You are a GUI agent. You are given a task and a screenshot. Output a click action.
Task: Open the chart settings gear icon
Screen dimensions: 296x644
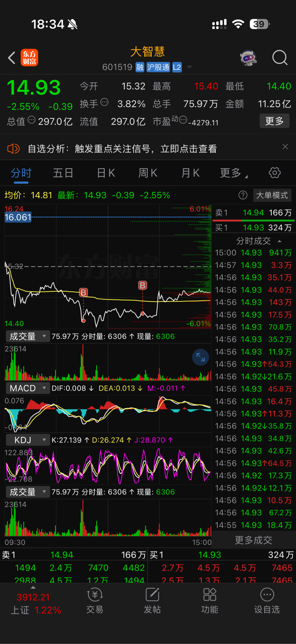pos(275,173)
